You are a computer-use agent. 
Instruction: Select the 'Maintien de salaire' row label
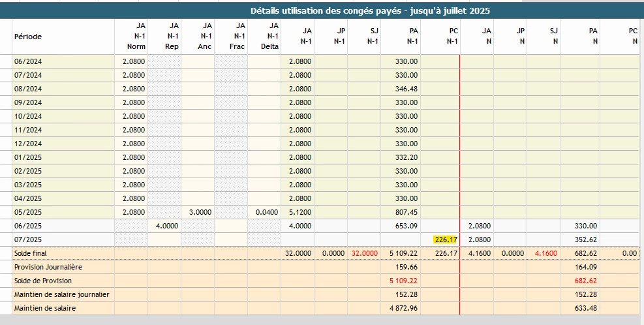coord(45,308)
